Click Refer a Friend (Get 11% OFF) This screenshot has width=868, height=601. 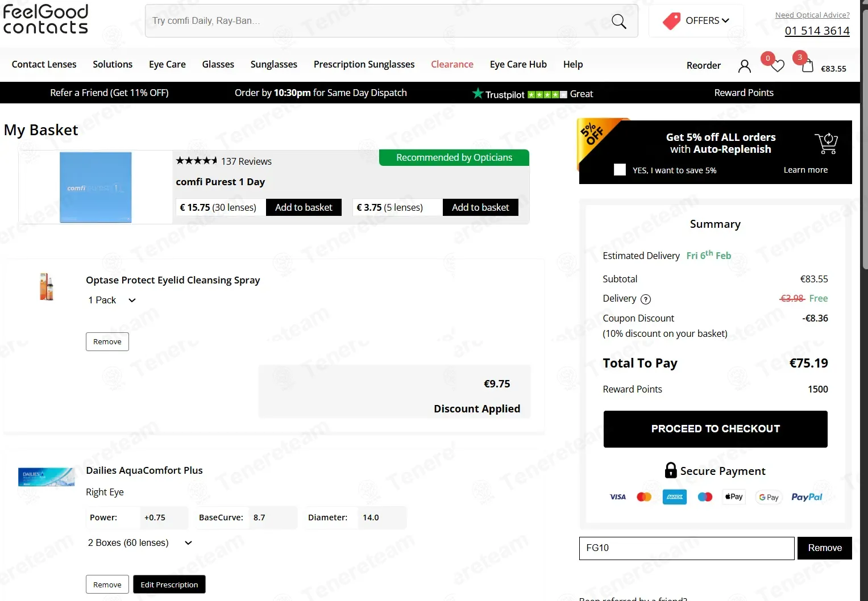pos(109,93)
